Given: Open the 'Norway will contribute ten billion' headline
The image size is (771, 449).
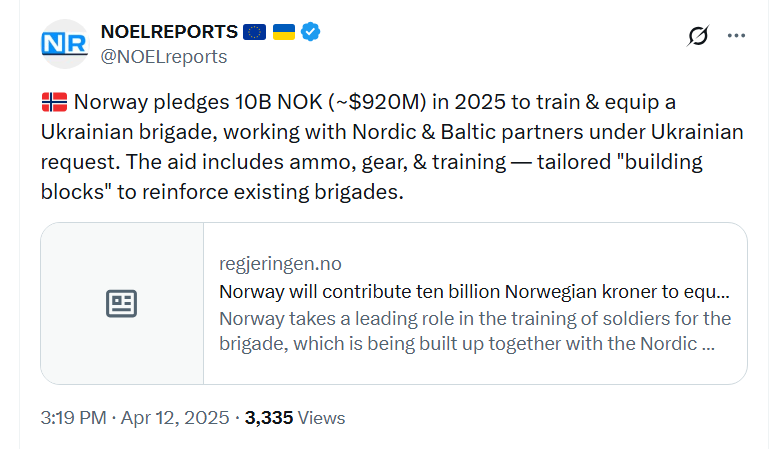Looking at the screenshot, I should pos(474,292).
